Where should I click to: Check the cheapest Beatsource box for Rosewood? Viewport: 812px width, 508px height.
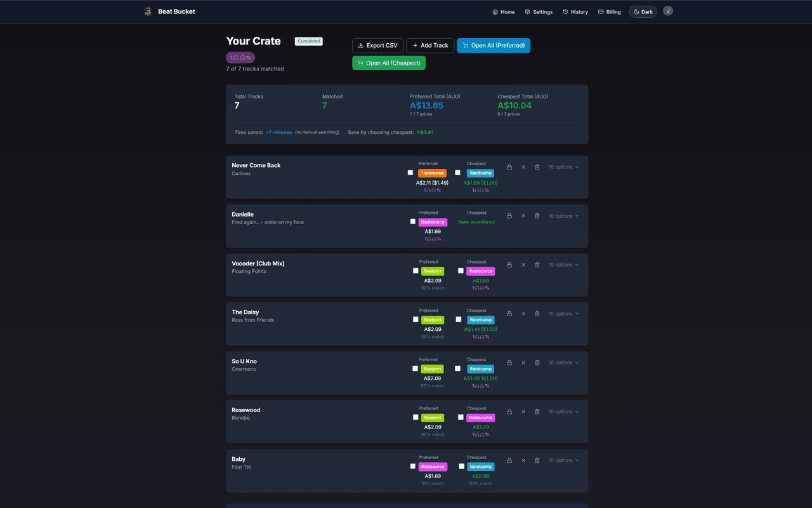(461, 417)
